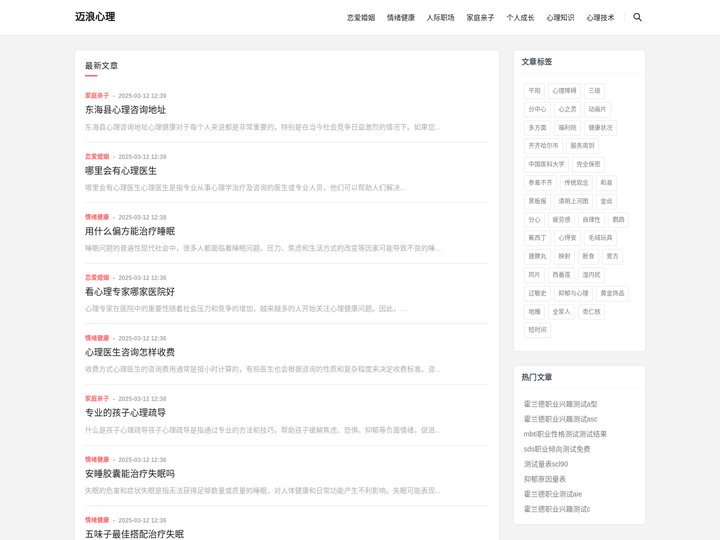Select the 毛绒玩具 tag
The image size is (720, 540).
click(x=600, y=237)
